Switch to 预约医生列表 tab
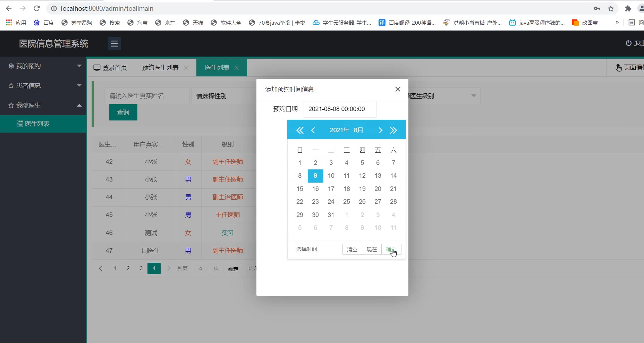Viewport: 644px width, 343px height. pos(160,68)
